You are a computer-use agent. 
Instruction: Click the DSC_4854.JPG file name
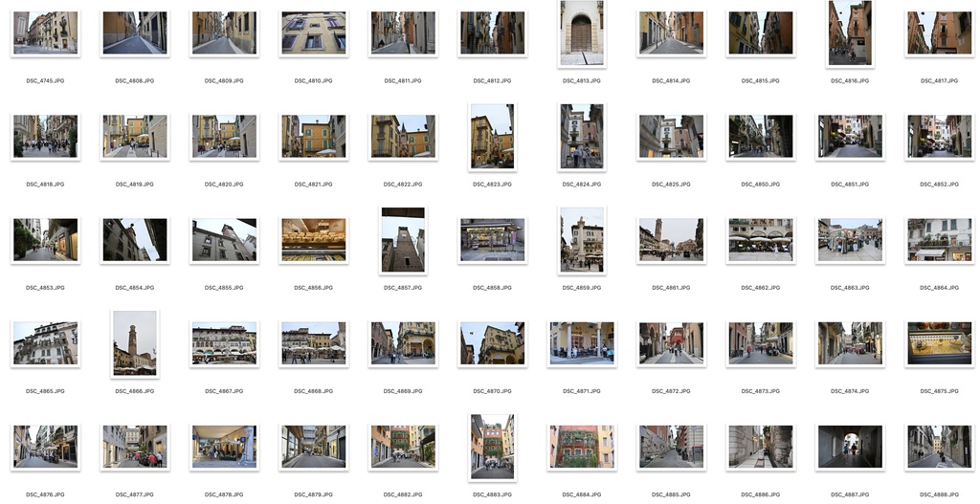click(x=134, y=288)
